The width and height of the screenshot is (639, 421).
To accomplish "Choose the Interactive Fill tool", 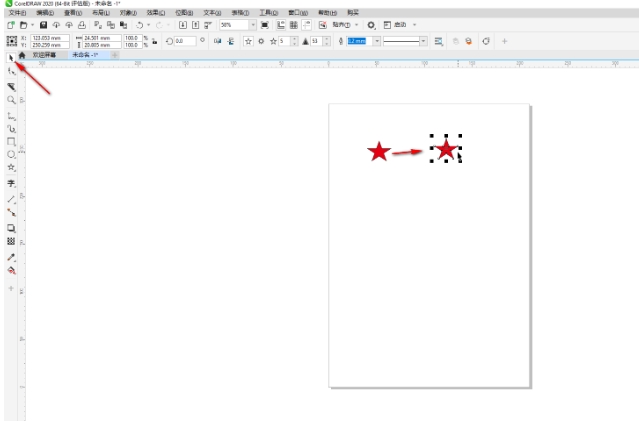I will [11, 270].
